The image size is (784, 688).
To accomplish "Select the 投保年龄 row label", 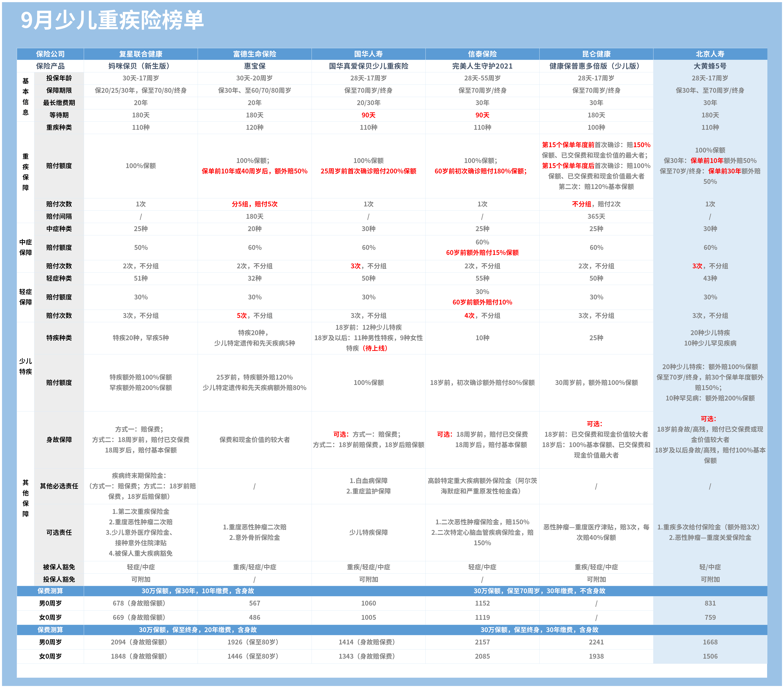I will pyautogui.click(x=59, y=78).
